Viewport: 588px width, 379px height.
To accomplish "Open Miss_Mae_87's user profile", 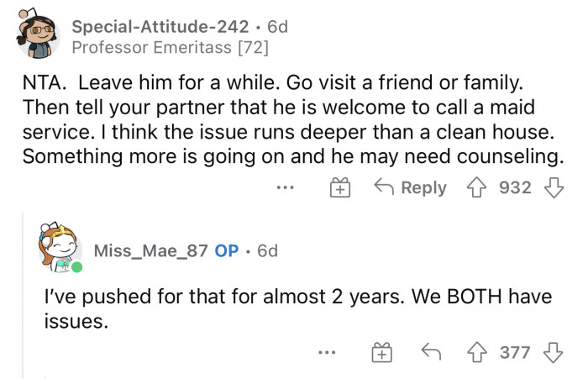I will (x=152, y=250).
